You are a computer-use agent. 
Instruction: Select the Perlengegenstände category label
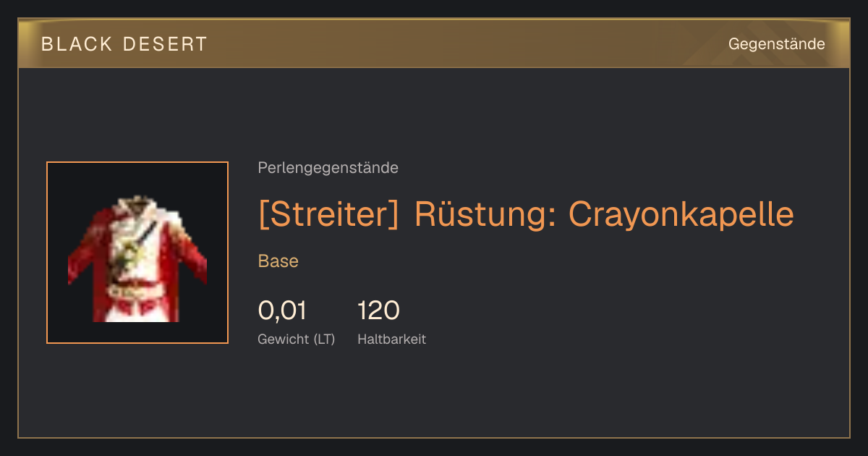click(x=328, y=168)
